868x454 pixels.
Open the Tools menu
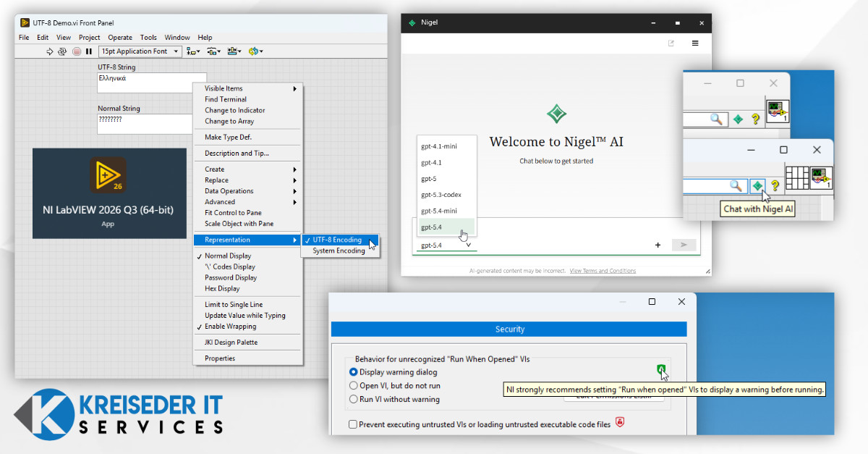tap(148, 38)
